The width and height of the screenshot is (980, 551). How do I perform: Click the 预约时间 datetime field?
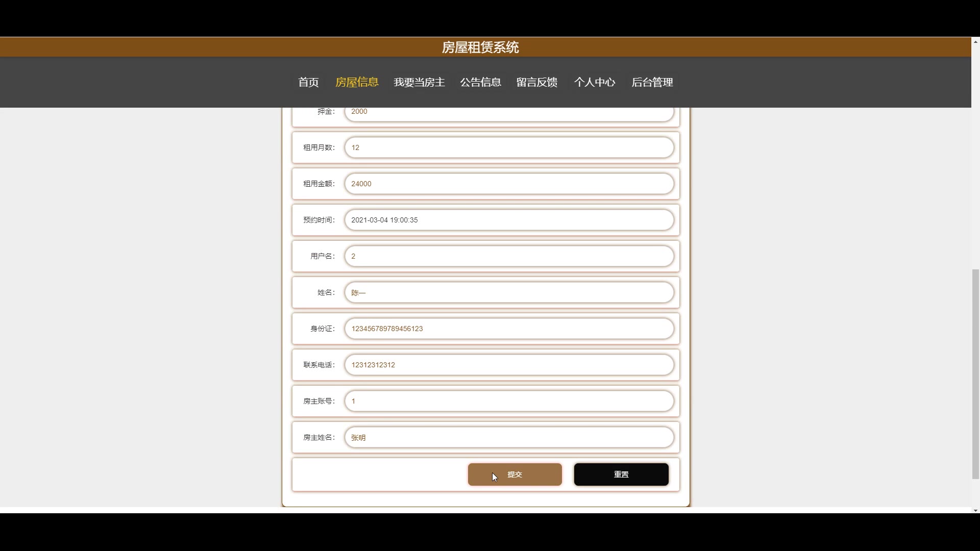tap(509, 220)
